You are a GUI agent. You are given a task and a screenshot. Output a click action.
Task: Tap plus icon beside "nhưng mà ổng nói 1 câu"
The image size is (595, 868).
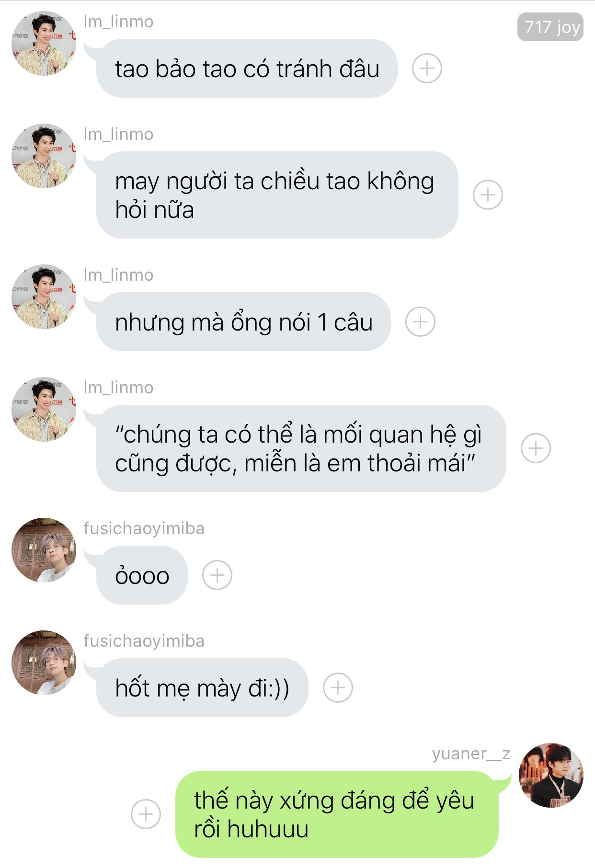(x=420, y=321)
